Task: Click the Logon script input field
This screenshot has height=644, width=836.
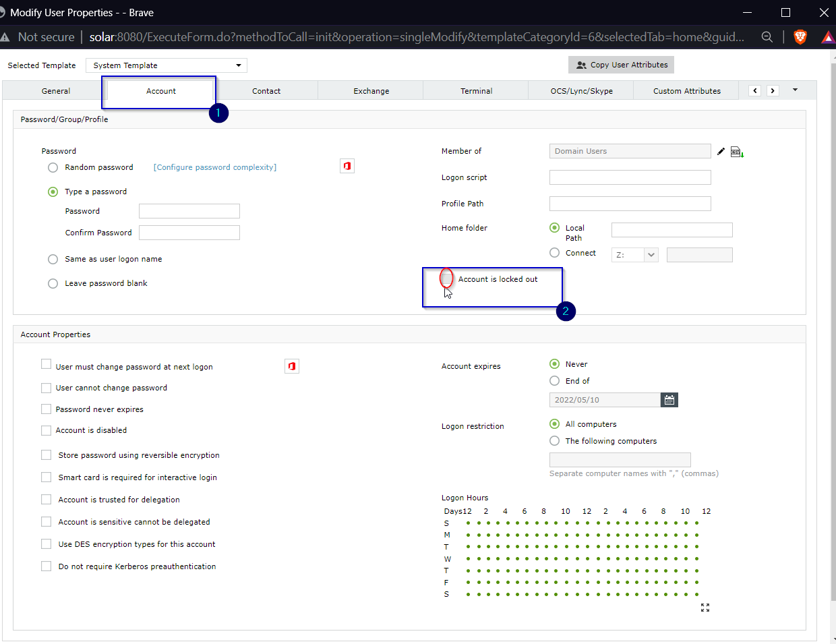Action: click(630, 177)
